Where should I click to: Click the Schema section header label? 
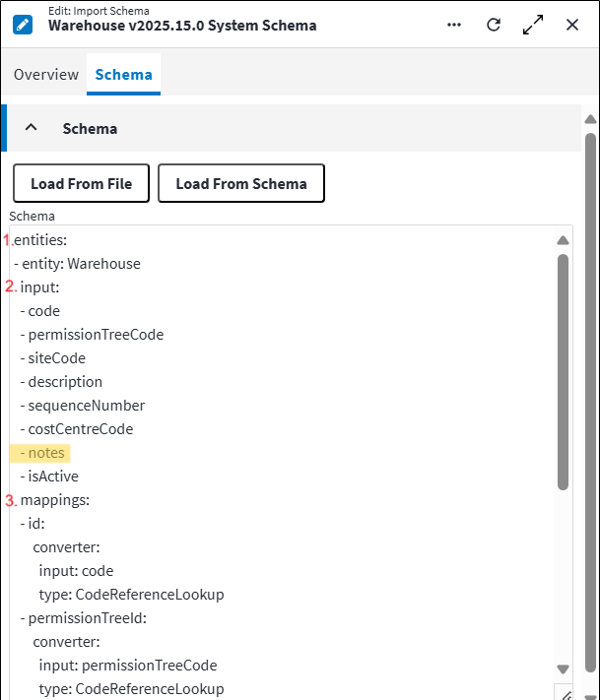[x=90, y=129]
